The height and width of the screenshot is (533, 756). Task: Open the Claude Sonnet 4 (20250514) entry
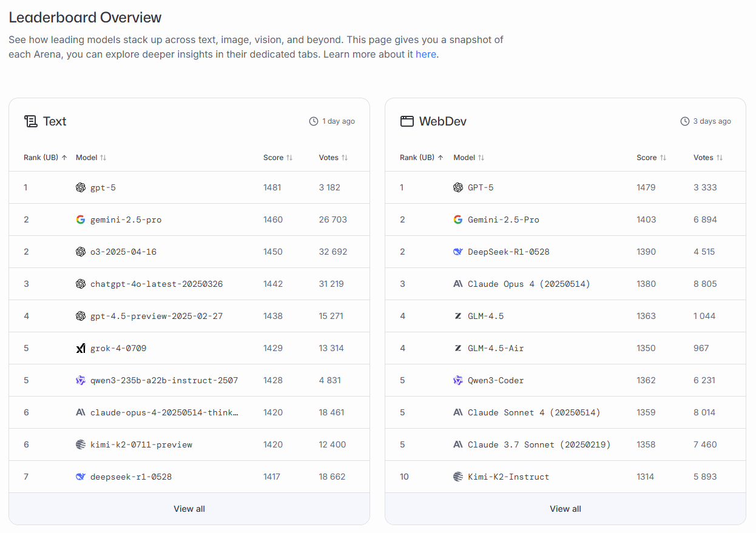coord(533,412)
